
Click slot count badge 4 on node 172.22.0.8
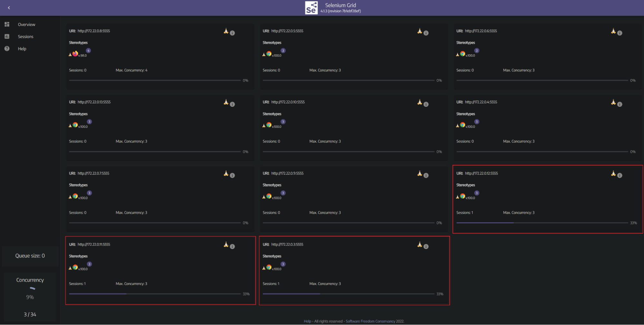[88, 51]
